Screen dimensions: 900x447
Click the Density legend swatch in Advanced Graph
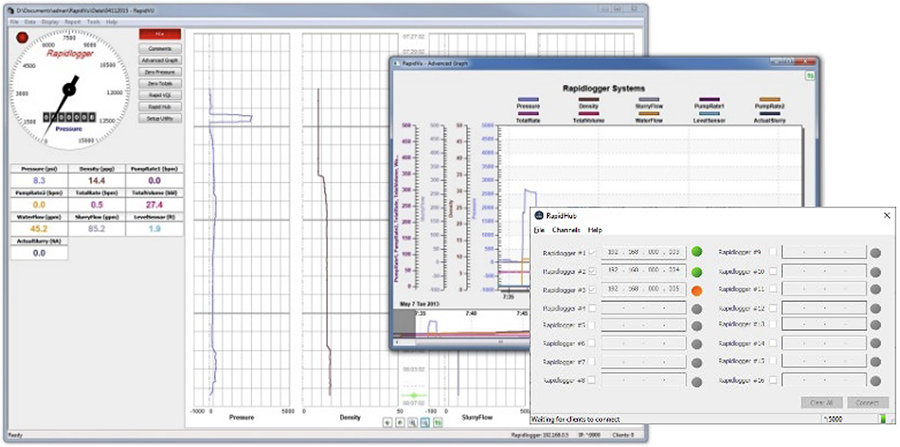588,99
